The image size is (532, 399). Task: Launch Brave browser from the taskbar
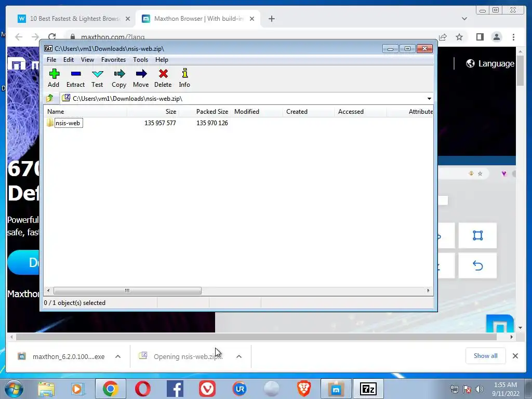click(304, 389)
